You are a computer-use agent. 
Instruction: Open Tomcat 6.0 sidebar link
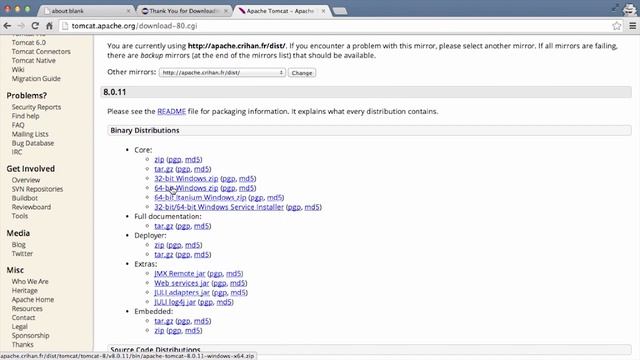tap(29, 42)
